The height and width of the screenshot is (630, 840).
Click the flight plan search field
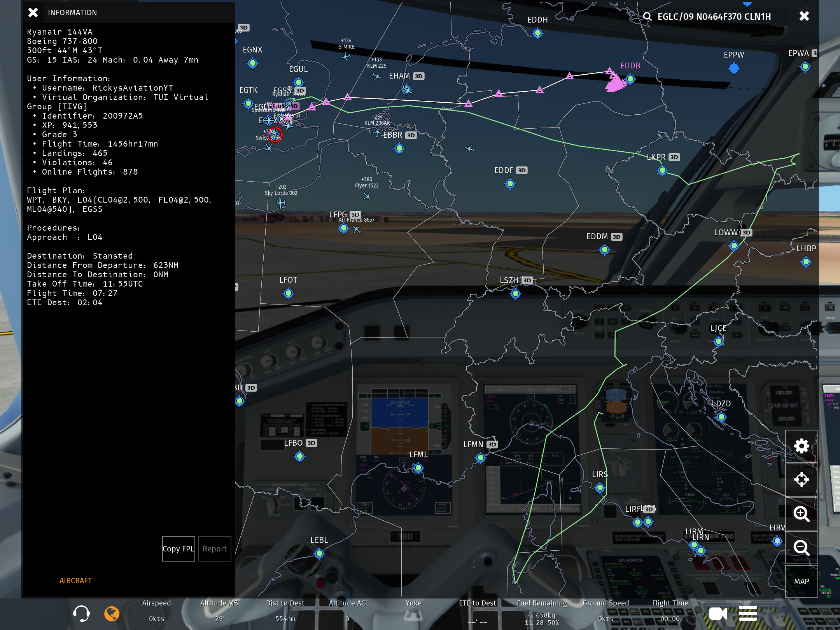714,17
